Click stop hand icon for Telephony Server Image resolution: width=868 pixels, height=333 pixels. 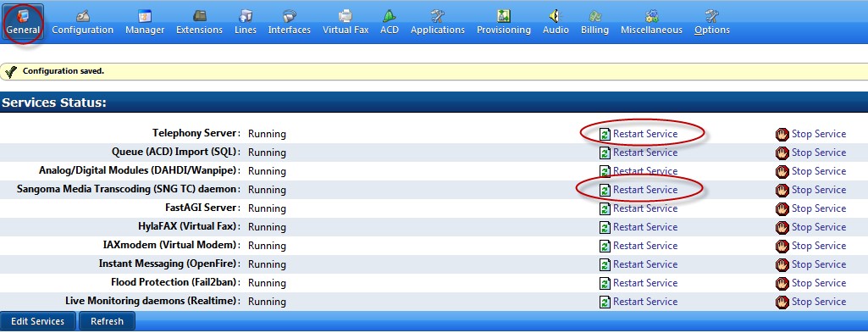click(782, 134)
